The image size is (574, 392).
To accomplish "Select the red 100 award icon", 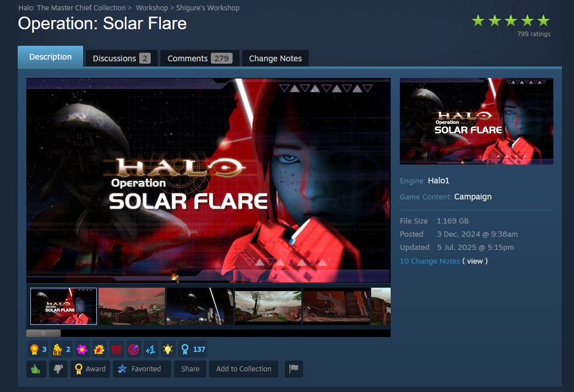I will 116,350.
